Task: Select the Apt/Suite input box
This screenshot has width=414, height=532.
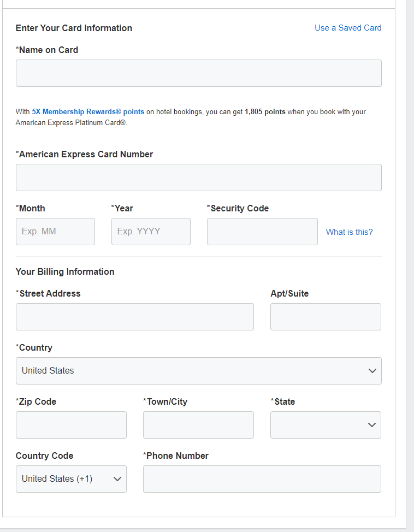Action: pyautogui.click(x=326, y=317)
